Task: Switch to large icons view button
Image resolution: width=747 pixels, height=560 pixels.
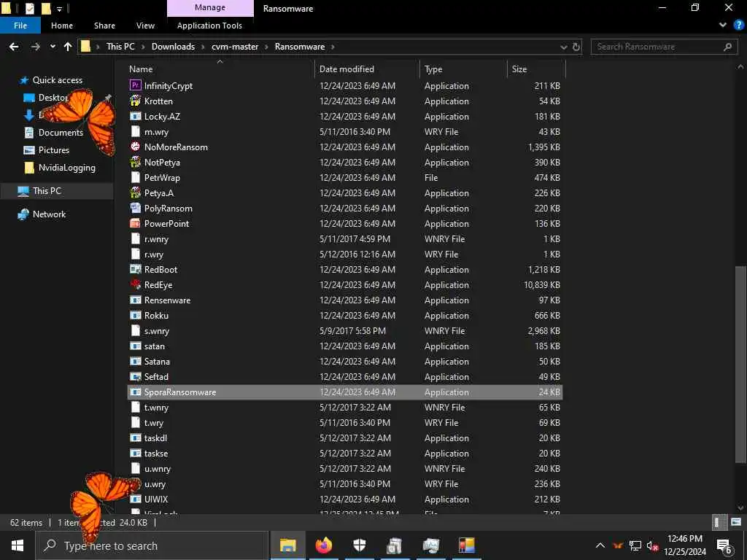Action: (736, 522)
